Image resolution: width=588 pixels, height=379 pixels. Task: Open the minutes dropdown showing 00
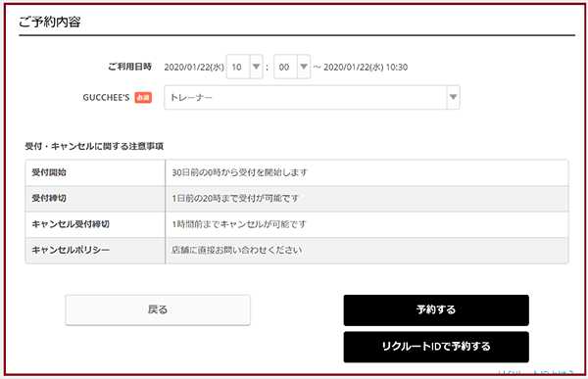coord(292,67)
